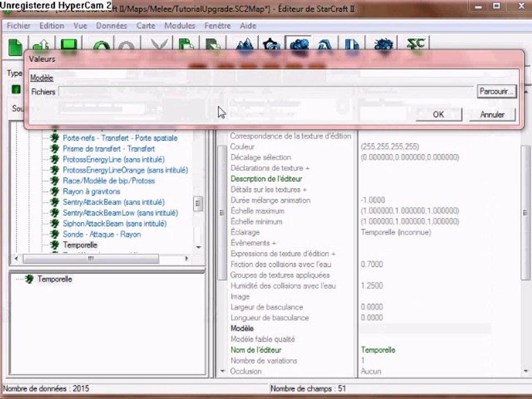Screen dimensions: 532x399
Task: Open the Aide menu
Action: pos(248,26)
